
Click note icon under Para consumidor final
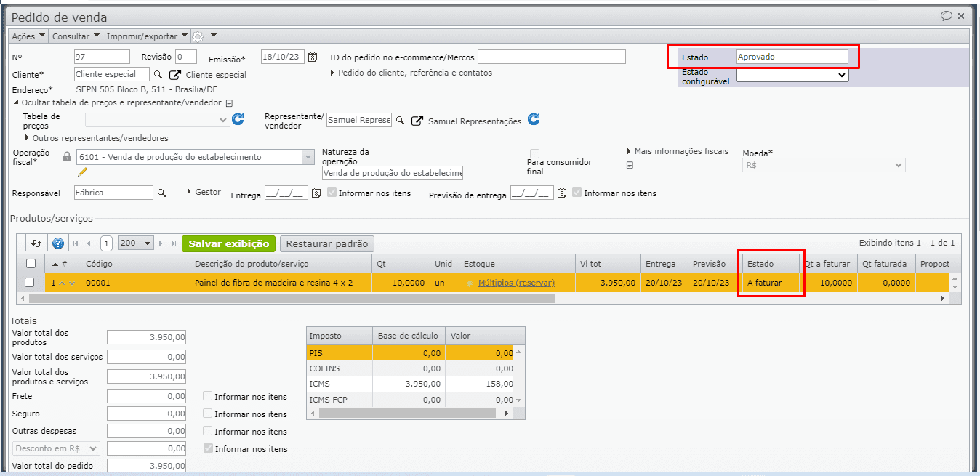pos(630,166)
